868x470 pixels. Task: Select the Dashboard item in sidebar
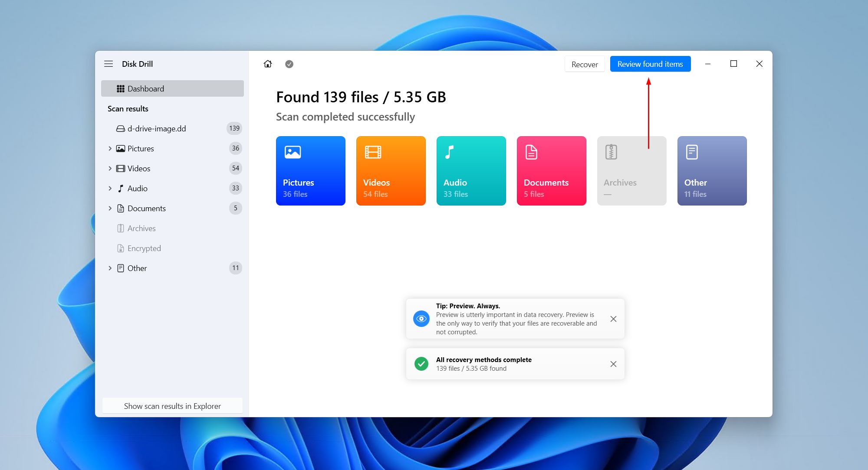[x=172, y=88]
